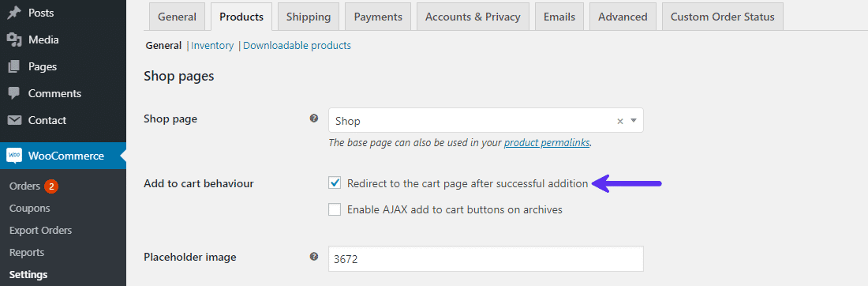Click the Placeholder image help icon

pos(314,257)
